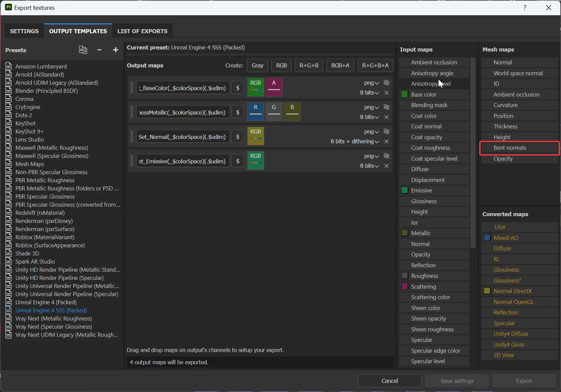Delete the BaseColor output map with its X
561x392 pixels.
386,92
